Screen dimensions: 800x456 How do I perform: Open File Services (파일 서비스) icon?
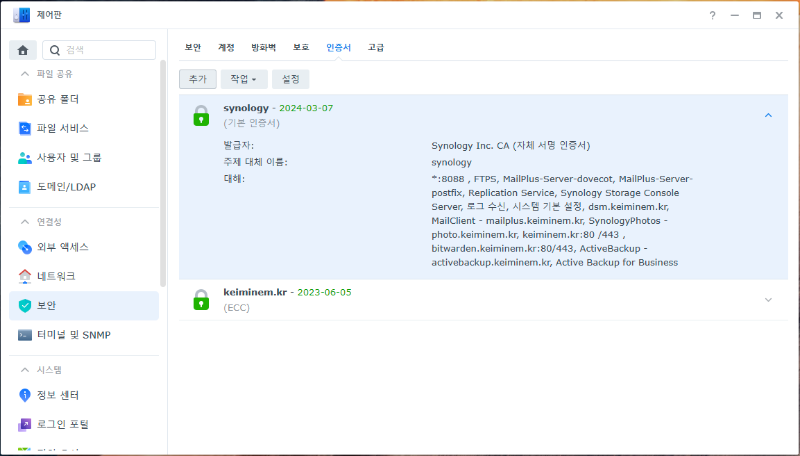click(25, 129)
